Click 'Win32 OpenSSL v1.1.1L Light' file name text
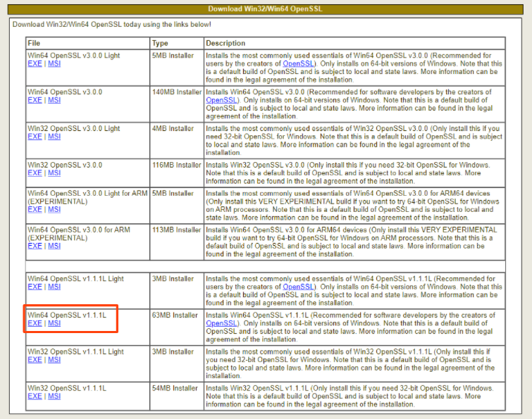Image resolution: width=532 pixels, height=419 pixels. 75,352
